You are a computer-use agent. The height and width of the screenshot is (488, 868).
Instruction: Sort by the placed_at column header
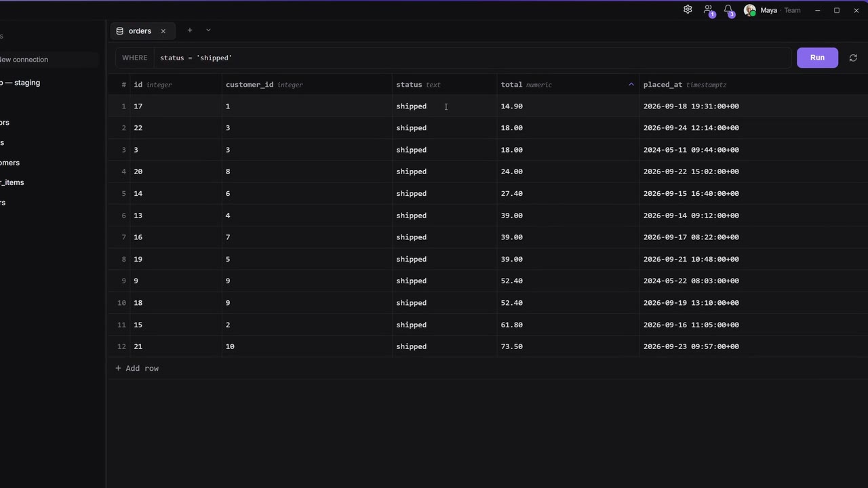[x=753, y=85]
